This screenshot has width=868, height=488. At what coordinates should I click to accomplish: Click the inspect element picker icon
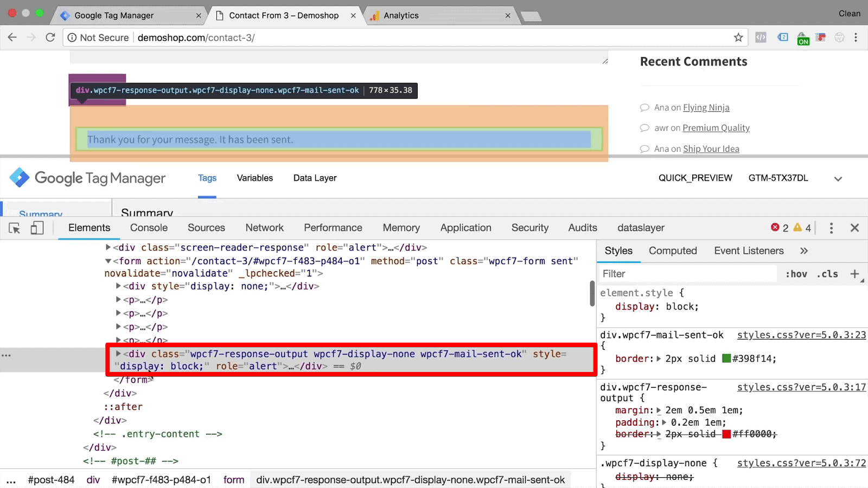tap(15, 228)
